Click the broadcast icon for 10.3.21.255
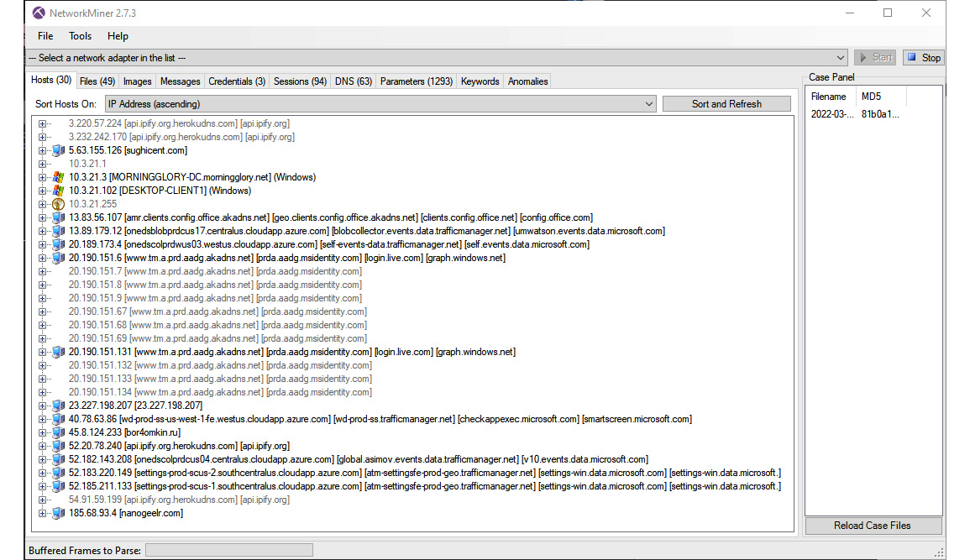970x560 pixels. 58,204
